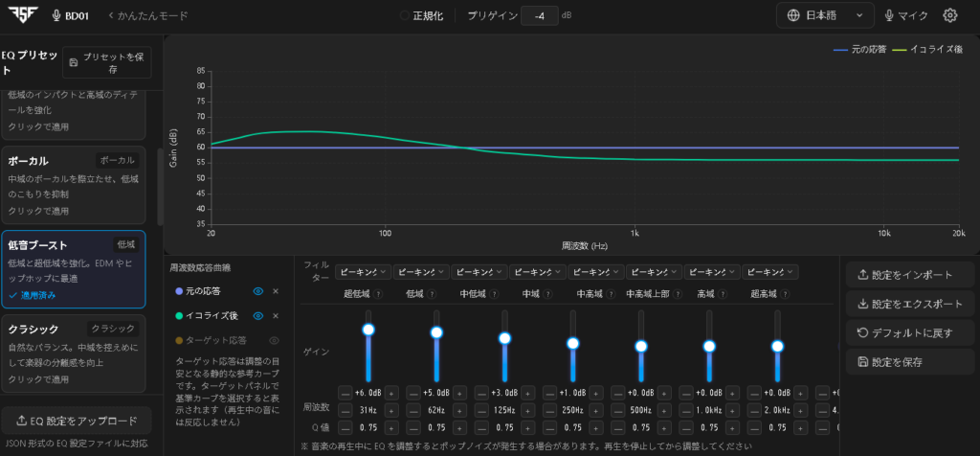This screenshot has width=980, height=456.
Task: Open filter type dropdown above 超高域
Action: coord(770,272)
